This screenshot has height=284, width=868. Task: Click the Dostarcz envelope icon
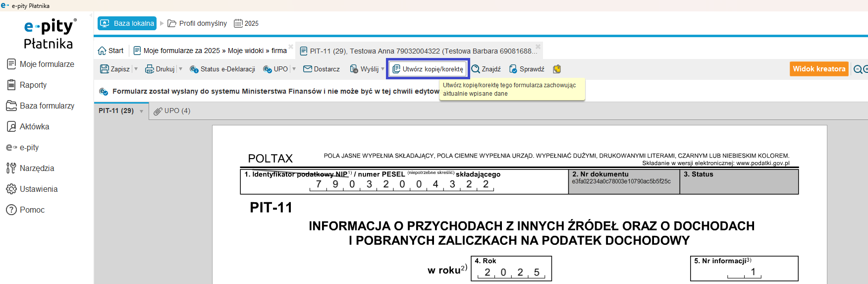308,69
